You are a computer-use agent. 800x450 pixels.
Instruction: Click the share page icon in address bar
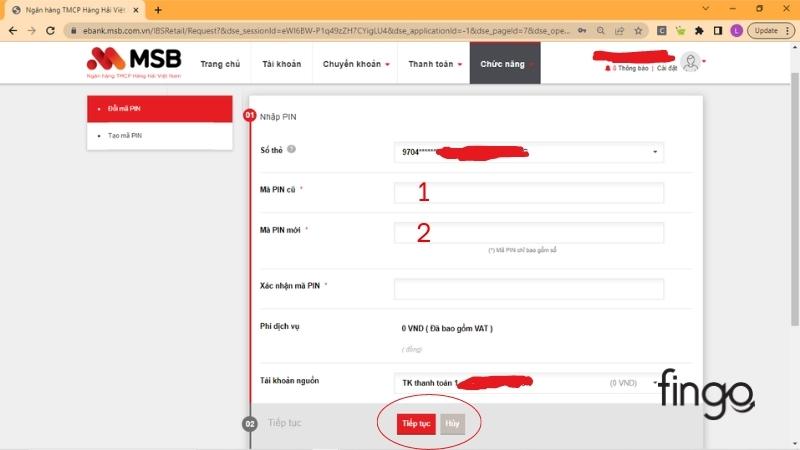click(619, 31)
